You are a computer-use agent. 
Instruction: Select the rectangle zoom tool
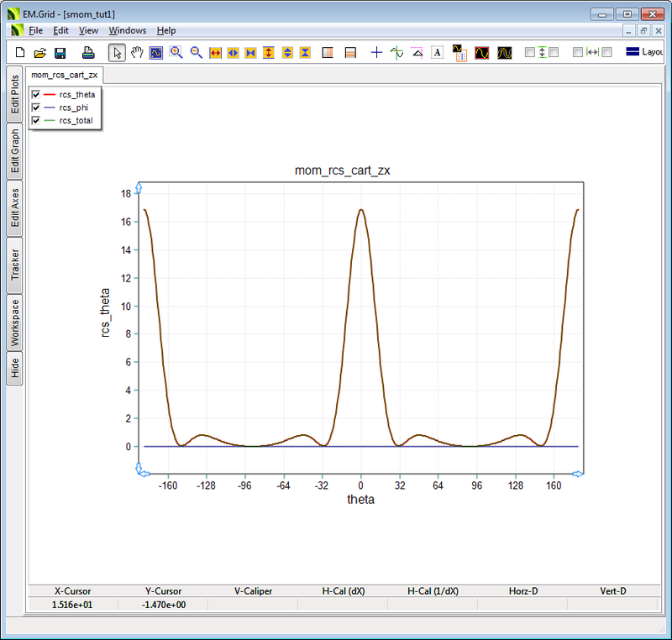[x=155, y=52]
